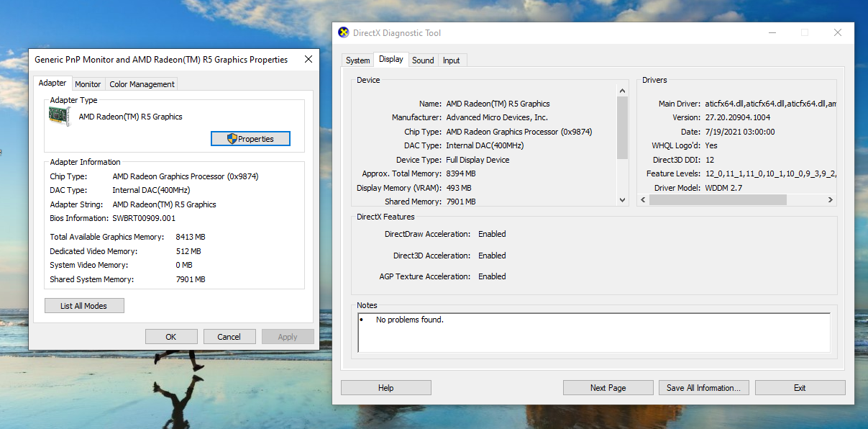Click driver version '27.20.20904.1004'
The width and height of the screenshot is (868, 429).
coord(738,117)
